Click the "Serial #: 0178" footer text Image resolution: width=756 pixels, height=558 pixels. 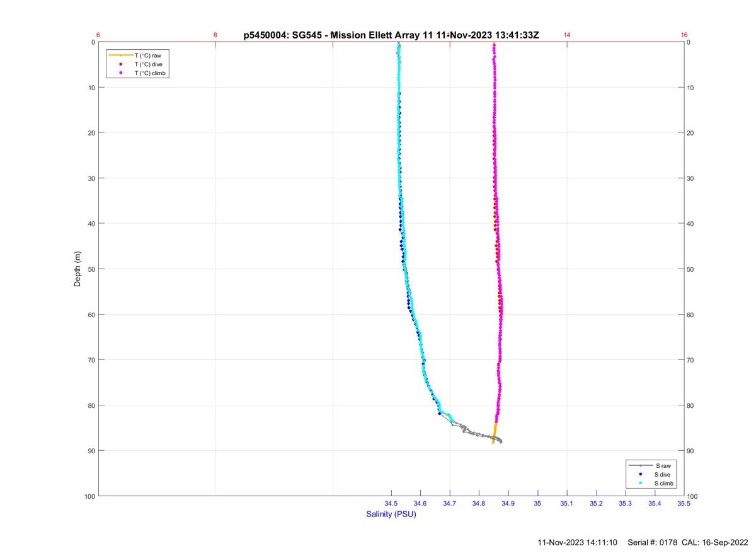[x=652, y=542]
